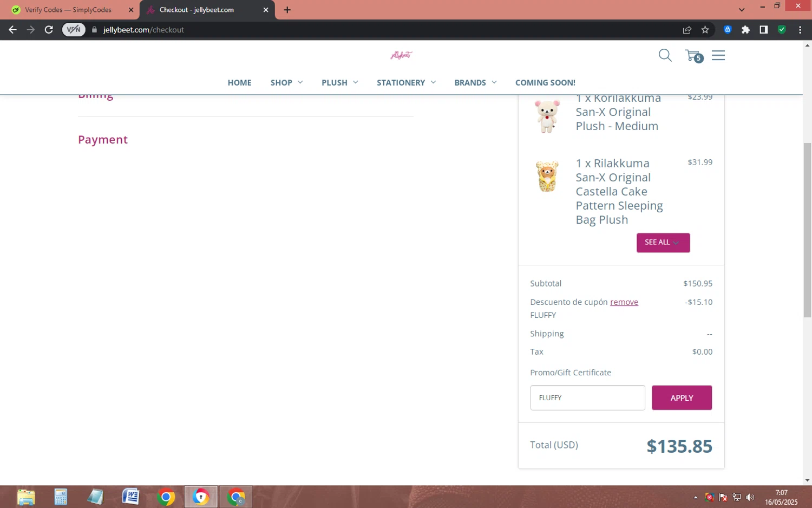The image size is (812, 508).
Task: Open File Explorer from taskbar
Action: pos(26,497)
